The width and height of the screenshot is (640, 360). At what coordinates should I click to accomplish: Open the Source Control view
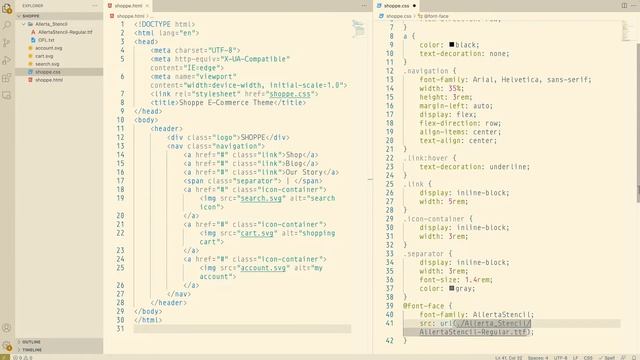click(7, 43)
